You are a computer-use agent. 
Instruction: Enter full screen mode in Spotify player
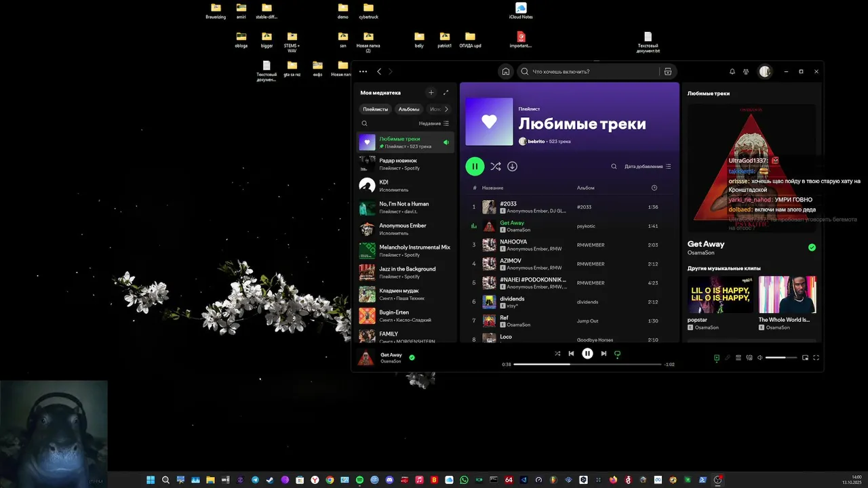click(816, 357)
